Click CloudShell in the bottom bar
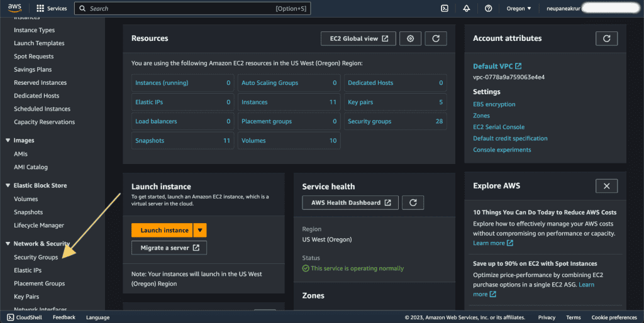644x323 pixels. click(25, 317)
